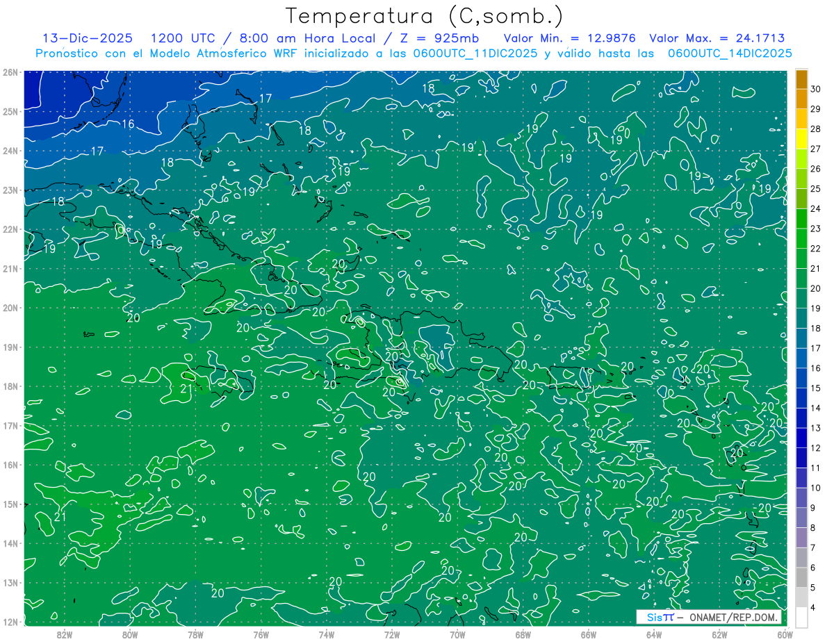Click the "15N" latitude axis label
Screen dimensions: 834x644
pos(10,504)
